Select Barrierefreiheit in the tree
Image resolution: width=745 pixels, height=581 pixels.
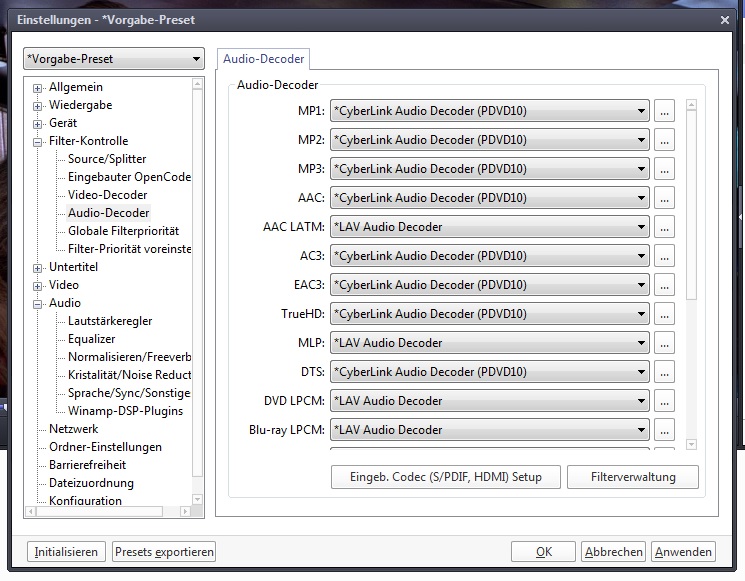87,466
